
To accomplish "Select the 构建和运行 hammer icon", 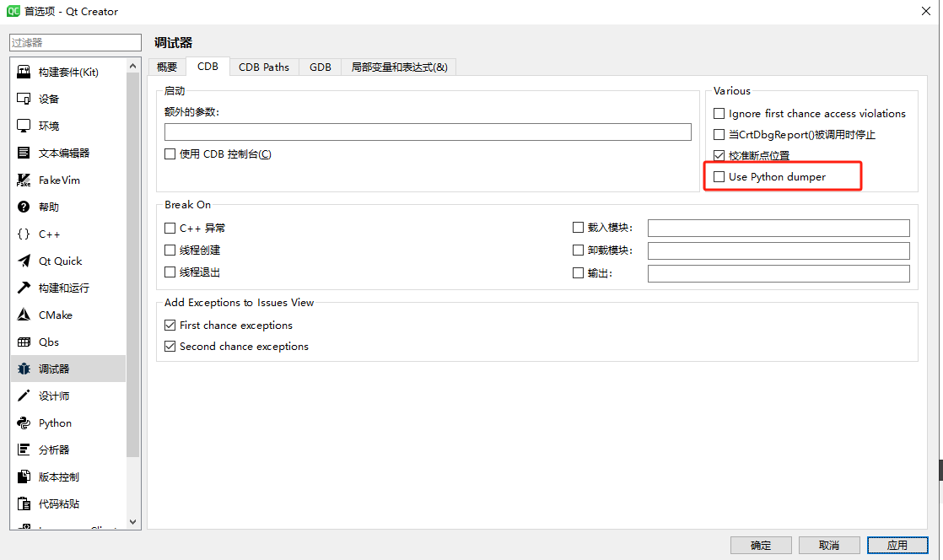I will coord(24,288).
